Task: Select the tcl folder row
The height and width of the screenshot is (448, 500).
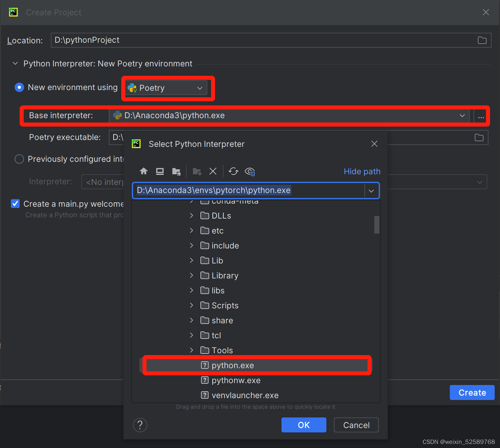Action: tap(256, 335)
